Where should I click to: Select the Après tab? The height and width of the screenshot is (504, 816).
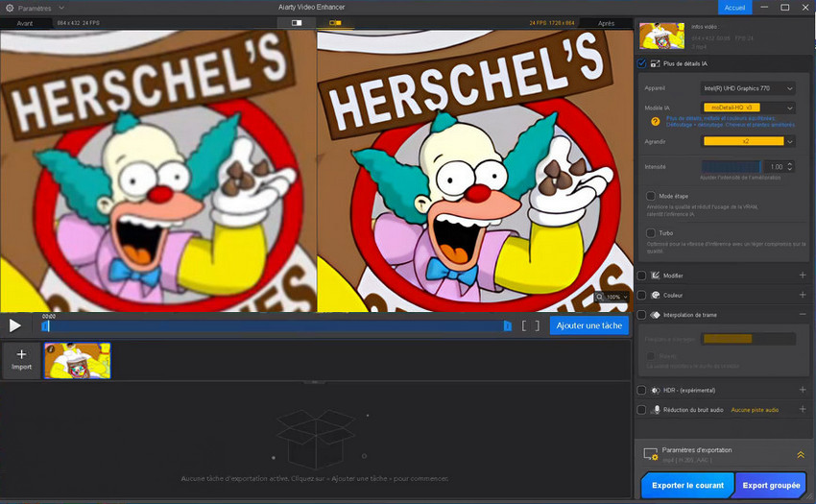[x=606, y=23]
